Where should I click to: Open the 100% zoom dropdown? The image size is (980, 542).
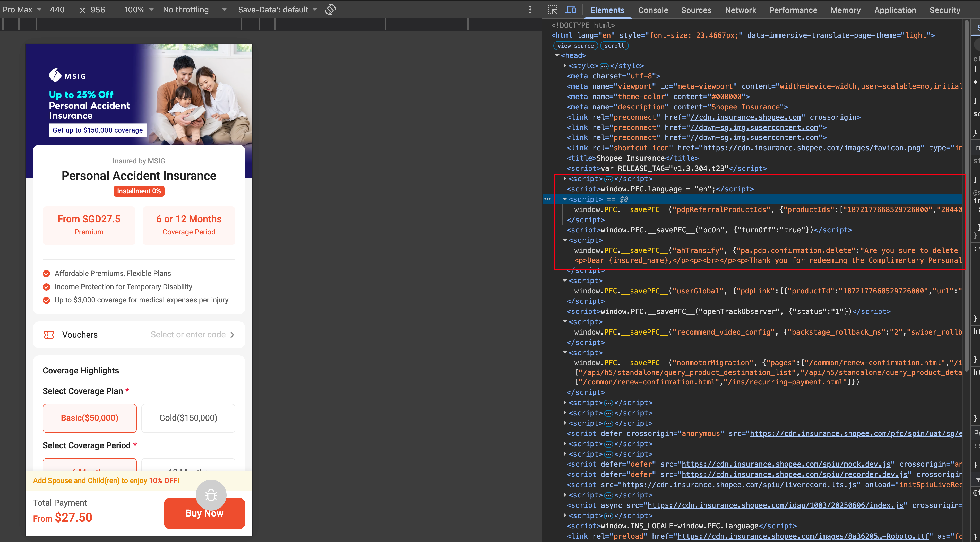tap(139, 10)
